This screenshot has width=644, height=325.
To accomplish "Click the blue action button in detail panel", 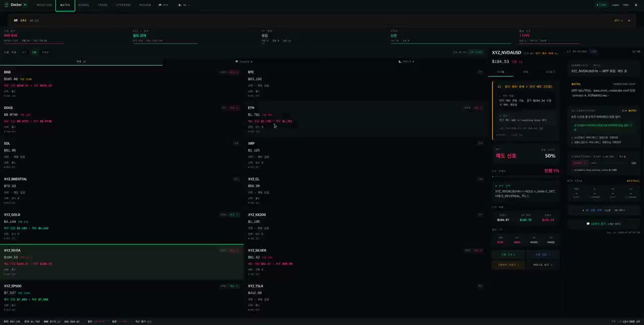I will pyautogui.click(x=543, y=255).
